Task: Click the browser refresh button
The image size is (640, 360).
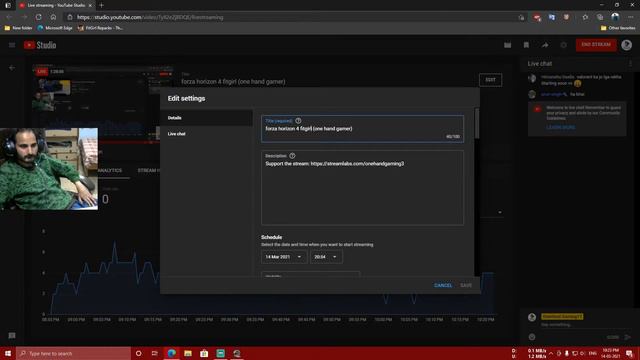Action: pos(38,17)
